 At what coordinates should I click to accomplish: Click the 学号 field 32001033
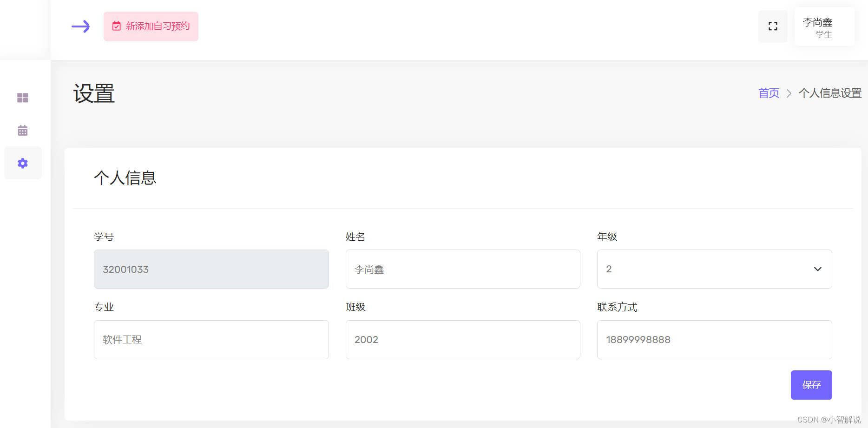point(211,269)
